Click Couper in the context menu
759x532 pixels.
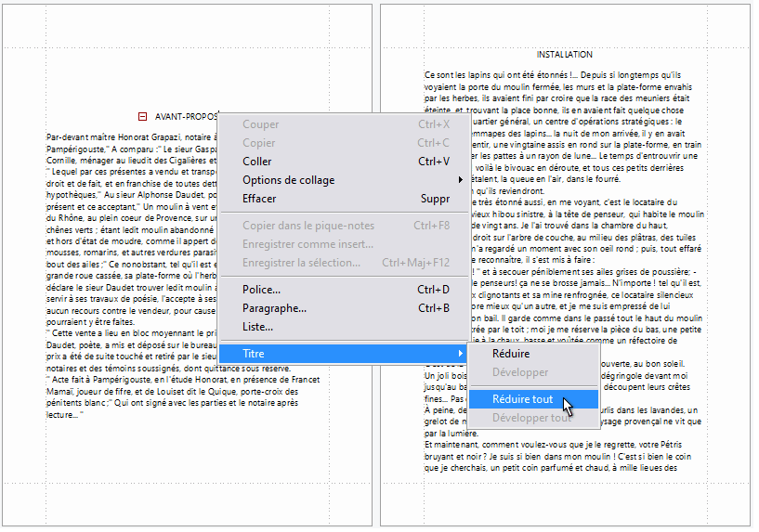(260, 124)
